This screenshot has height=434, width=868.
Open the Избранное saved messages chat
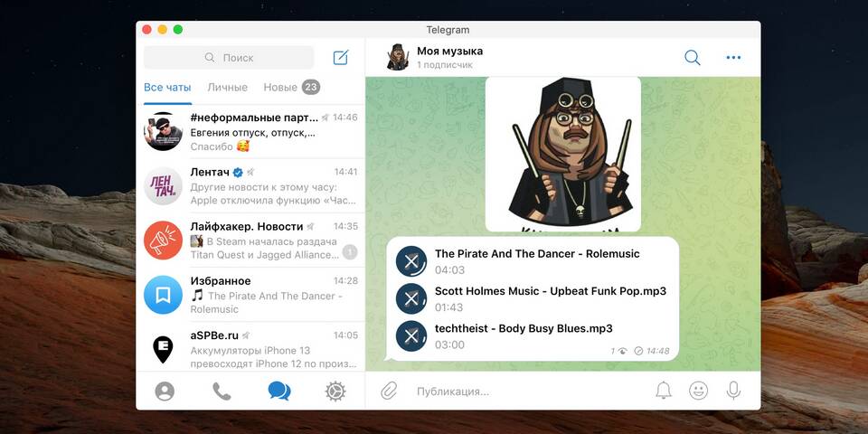[x=250, y=295]
